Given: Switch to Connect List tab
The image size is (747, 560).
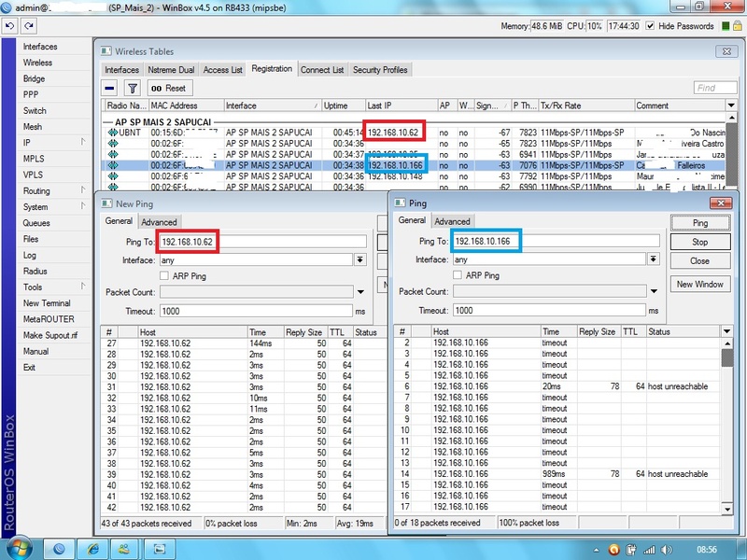Looking at the screenshot, I should 322,69.
